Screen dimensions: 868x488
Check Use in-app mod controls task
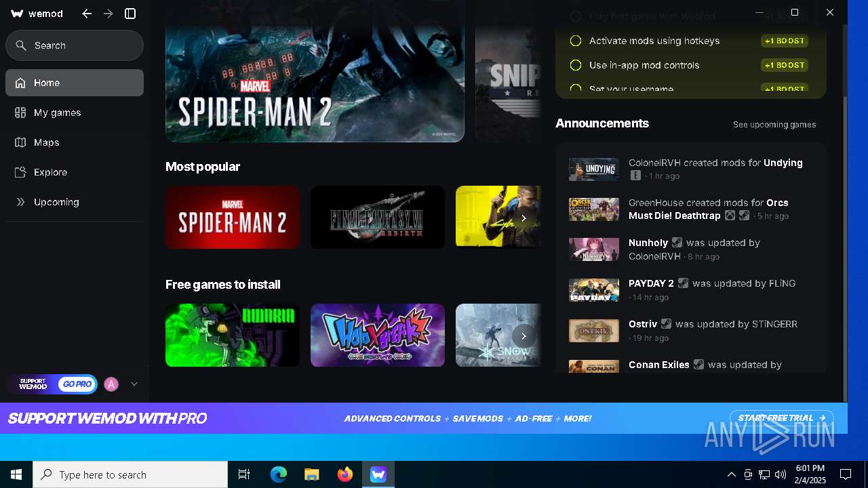click(576, 65)
